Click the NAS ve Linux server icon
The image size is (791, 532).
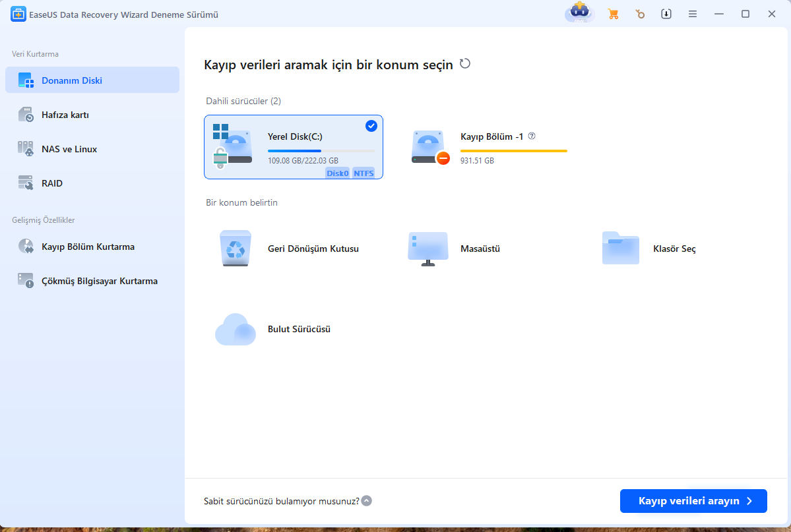pos(26,149)
